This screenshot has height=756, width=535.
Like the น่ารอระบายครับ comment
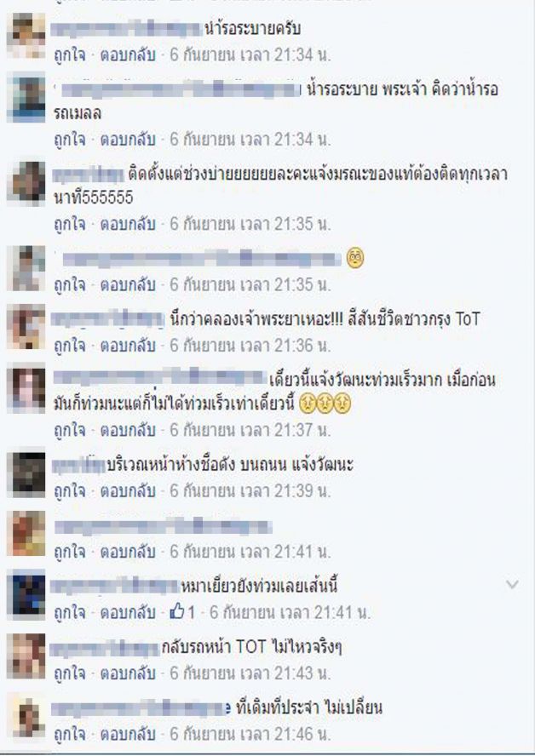pos(70,55)
